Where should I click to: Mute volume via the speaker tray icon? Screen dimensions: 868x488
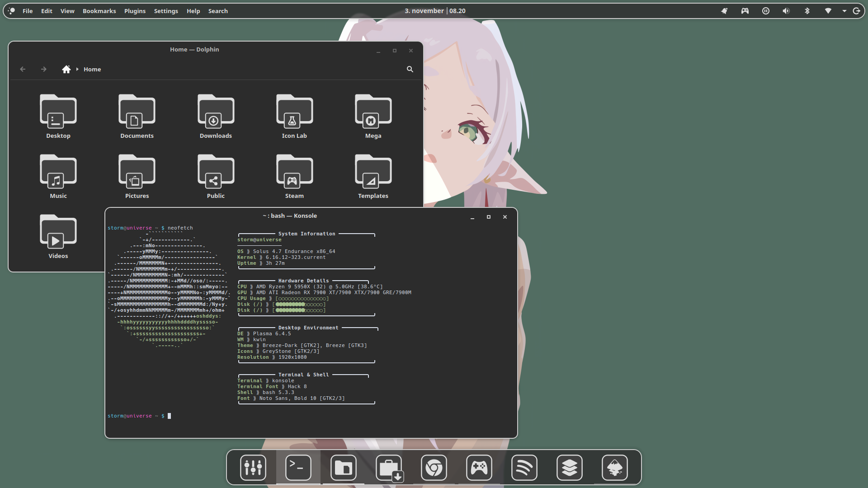pos(786,11)
